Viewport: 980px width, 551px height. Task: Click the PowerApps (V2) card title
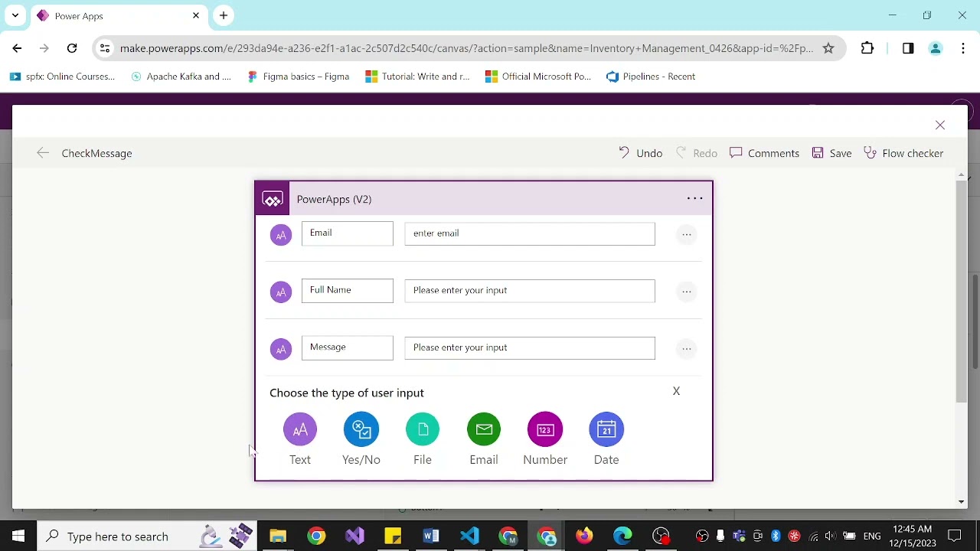click(x=334, y=199)
